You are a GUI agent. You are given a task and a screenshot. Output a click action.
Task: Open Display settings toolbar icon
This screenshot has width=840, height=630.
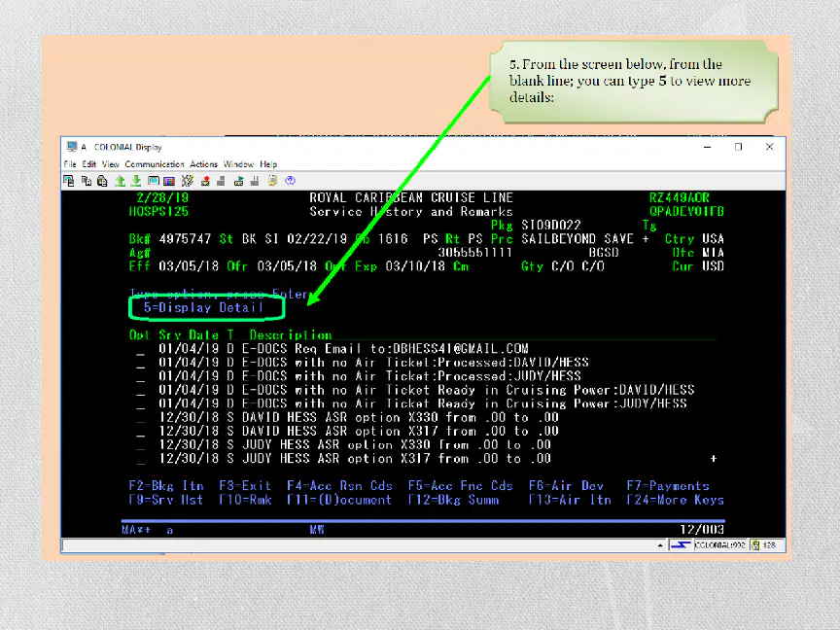154,181
